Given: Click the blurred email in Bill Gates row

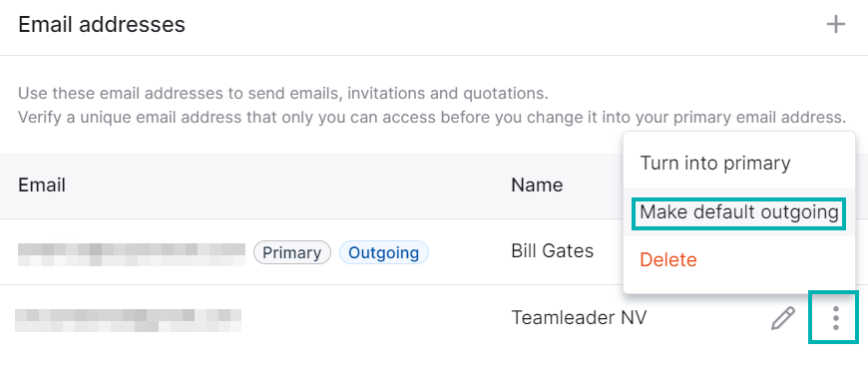Looking at the screenshot, I should pos(131,254).
